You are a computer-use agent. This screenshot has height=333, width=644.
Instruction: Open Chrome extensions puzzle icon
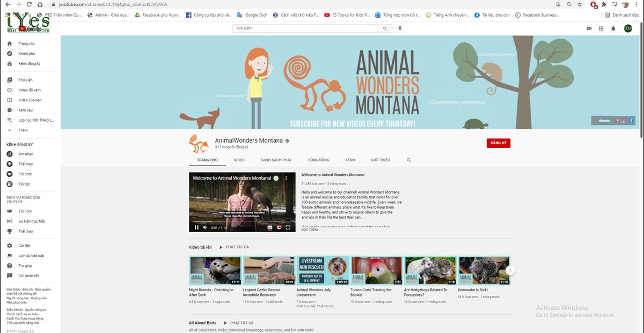604,4
